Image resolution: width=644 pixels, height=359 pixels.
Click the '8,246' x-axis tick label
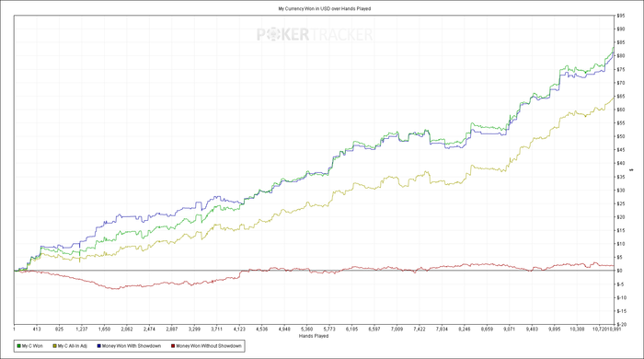(x=465, y=329)
